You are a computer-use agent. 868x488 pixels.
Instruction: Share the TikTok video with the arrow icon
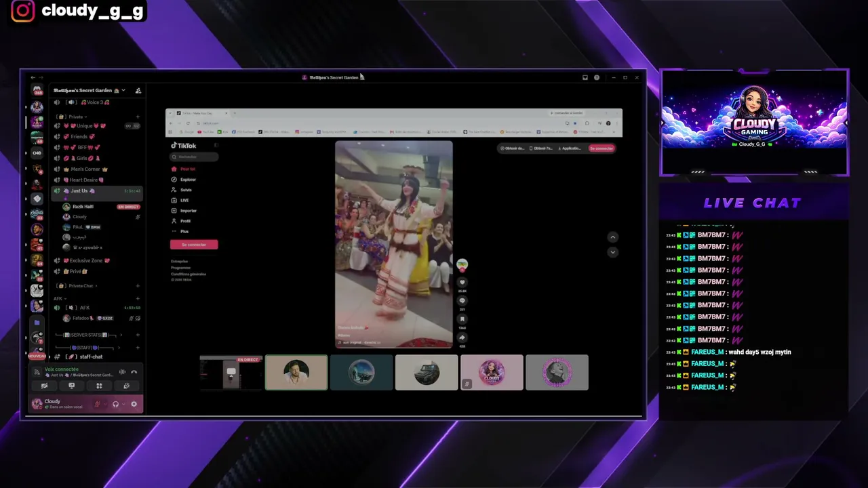pos(462,337)
